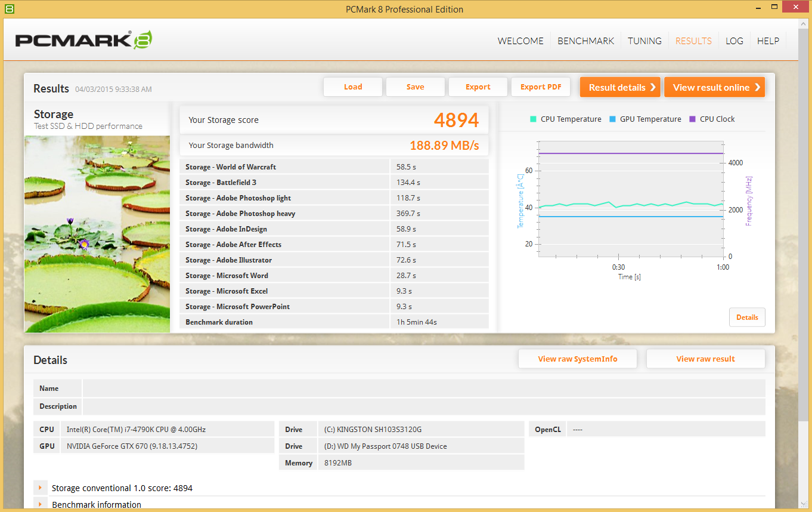The width and height of the screenshot is (812, 512).
Task: Switch to the BENCHMARK tab
Action: [585, 41]
